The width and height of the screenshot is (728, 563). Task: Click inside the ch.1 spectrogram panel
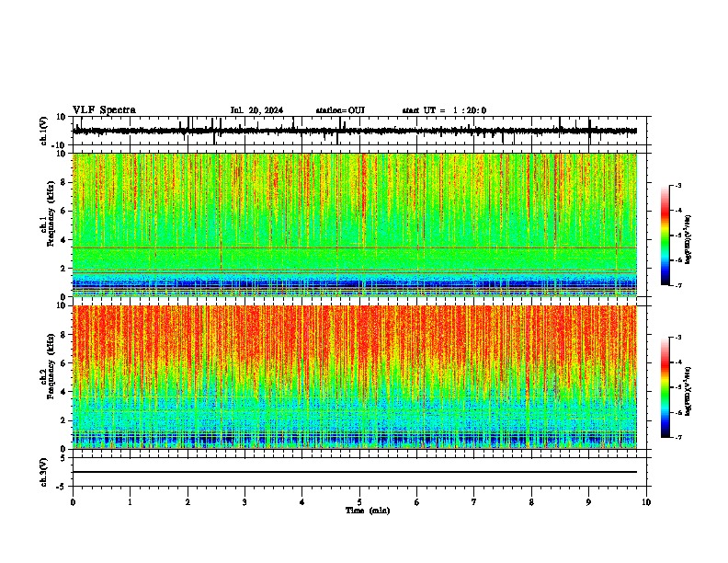355,224
